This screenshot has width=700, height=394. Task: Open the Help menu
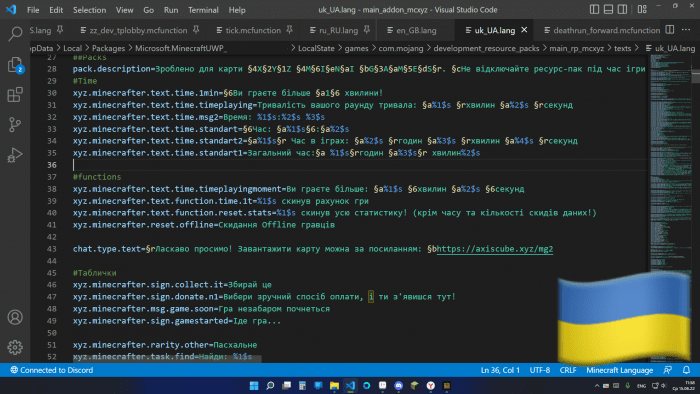pos(237,10)
